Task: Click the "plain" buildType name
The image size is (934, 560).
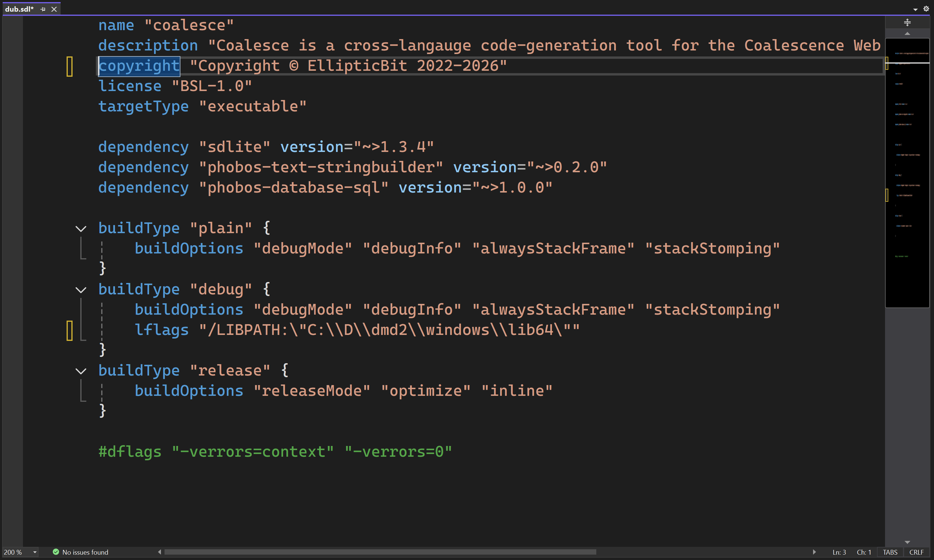Action: tap(221, 228)
